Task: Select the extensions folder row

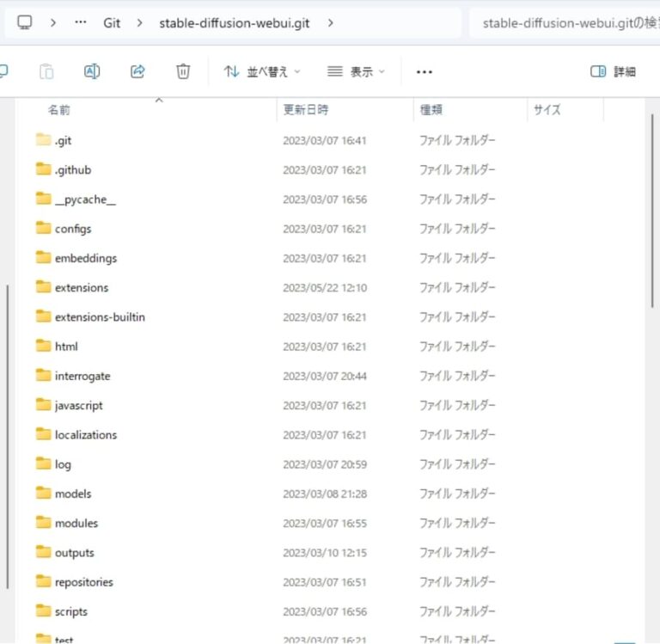Action: pos(82,288)
